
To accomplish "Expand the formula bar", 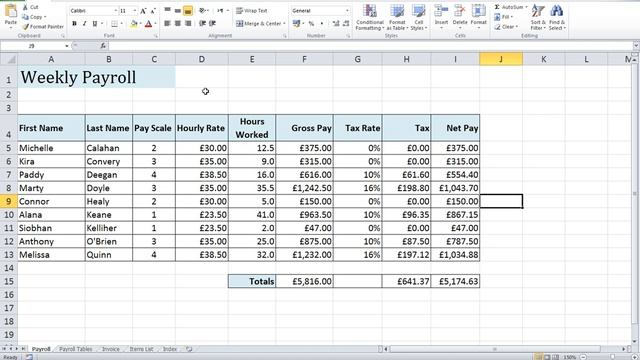I will tap(636, 46).
